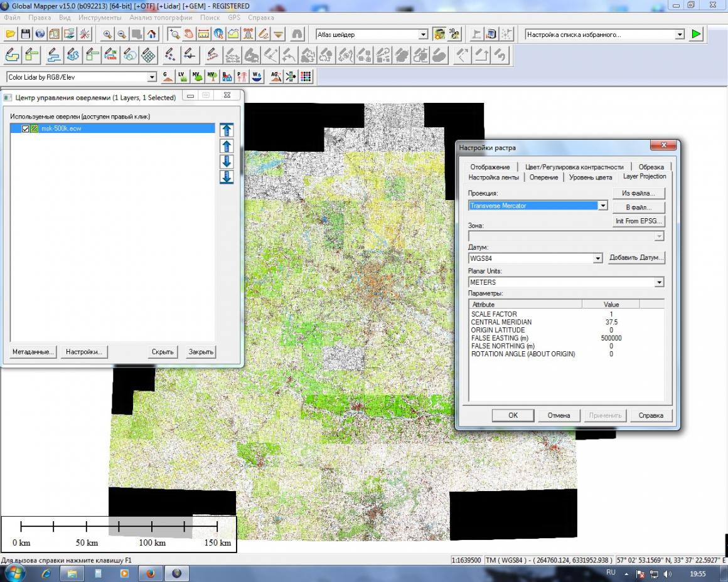
Task: Expand the Color Lidar by RGB/Elev dropdown
Action: 151,77
